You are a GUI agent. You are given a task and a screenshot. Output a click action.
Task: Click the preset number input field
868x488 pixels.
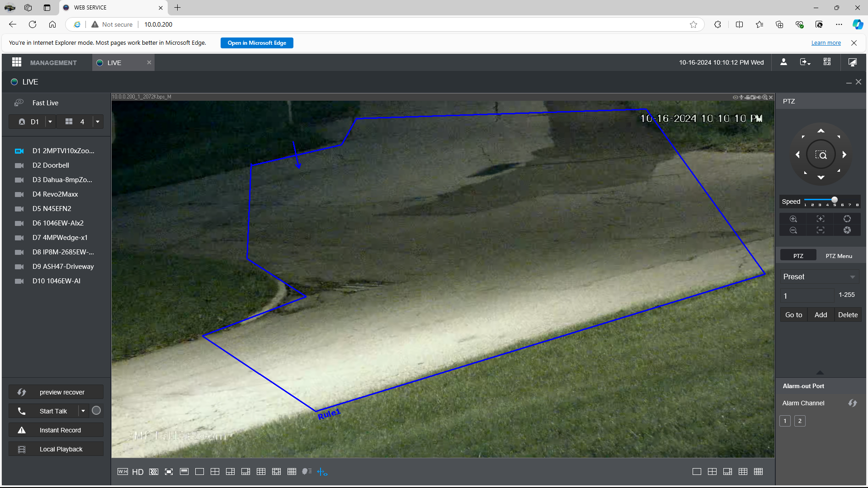(x=807, y=296)
